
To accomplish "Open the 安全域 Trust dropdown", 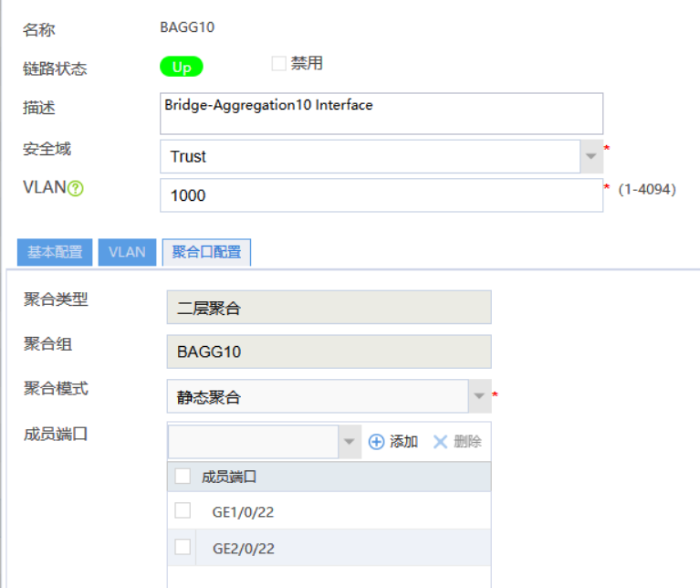I will click(x=591, y=156).
